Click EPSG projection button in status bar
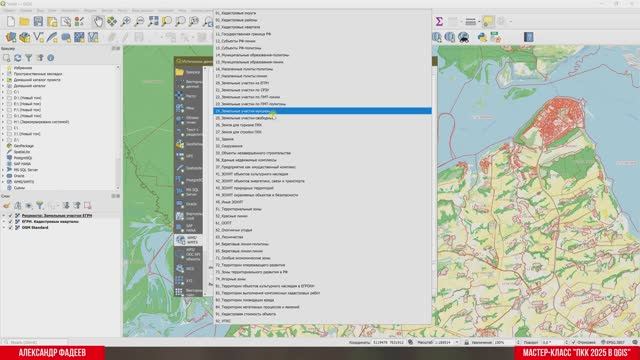This screenshot has height=360, width=640. 613,342
